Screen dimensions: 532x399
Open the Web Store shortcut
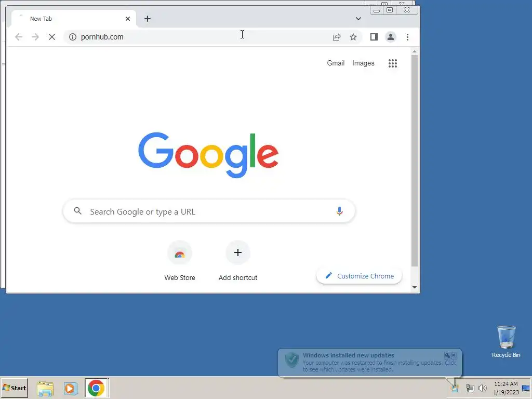point(179,261)
